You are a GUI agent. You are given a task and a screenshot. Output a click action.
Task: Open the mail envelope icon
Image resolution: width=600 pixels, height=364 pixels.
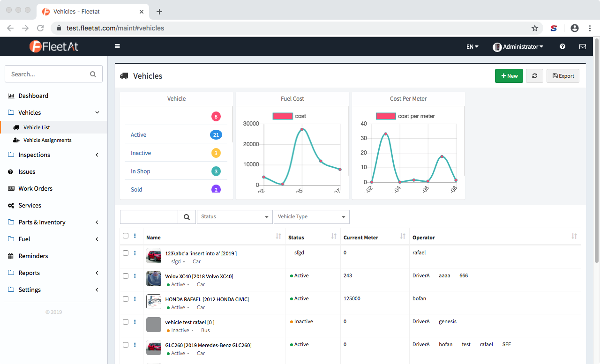[583, 47]
